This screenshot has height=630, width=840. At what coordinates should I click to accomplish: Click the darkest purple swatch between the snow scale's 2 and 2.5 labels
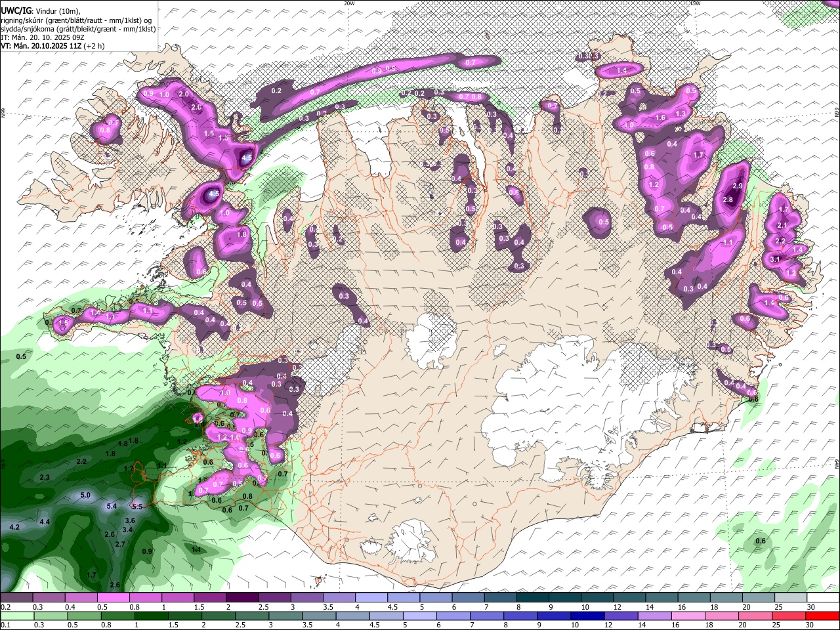[x=242, y=598]
